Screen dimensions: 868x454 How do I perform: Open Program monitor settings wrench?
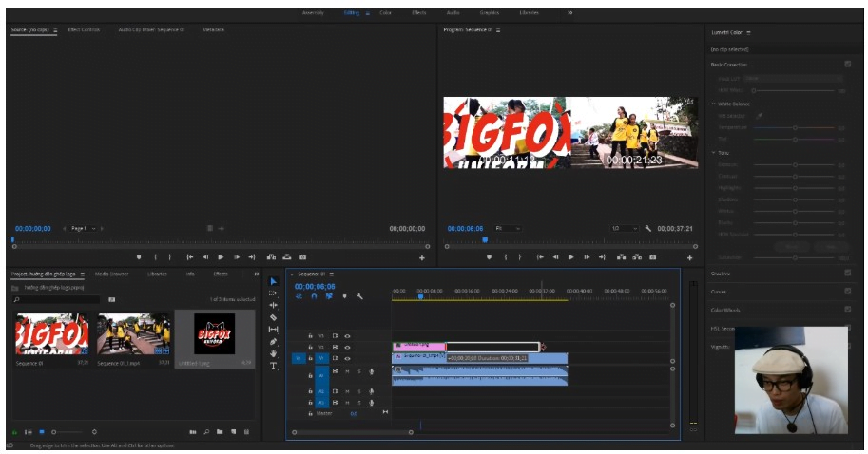647,228
